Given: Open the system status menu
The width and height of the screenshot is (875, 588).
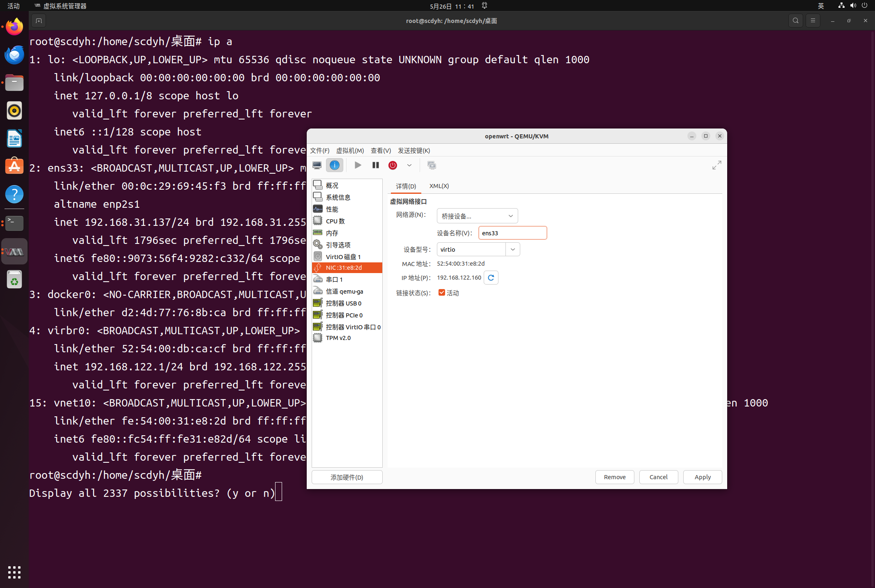Looking at the screenshot, I should pos(853,6).
